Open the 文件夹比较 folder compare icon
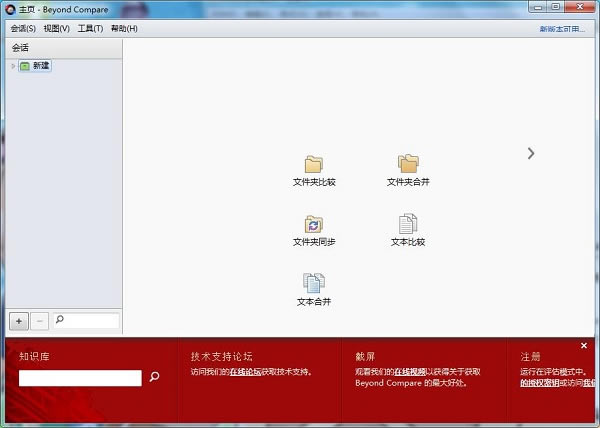600x428 pixels. [x=314, y=165]
